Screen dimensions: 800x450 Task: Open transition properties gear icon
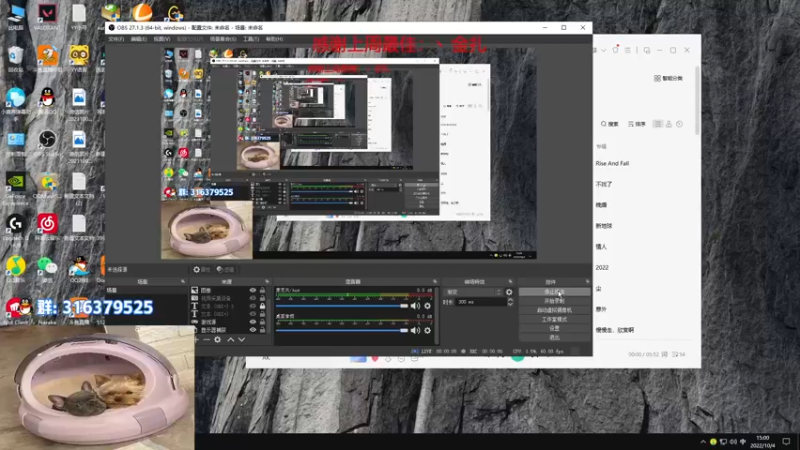tap(509, 292)
